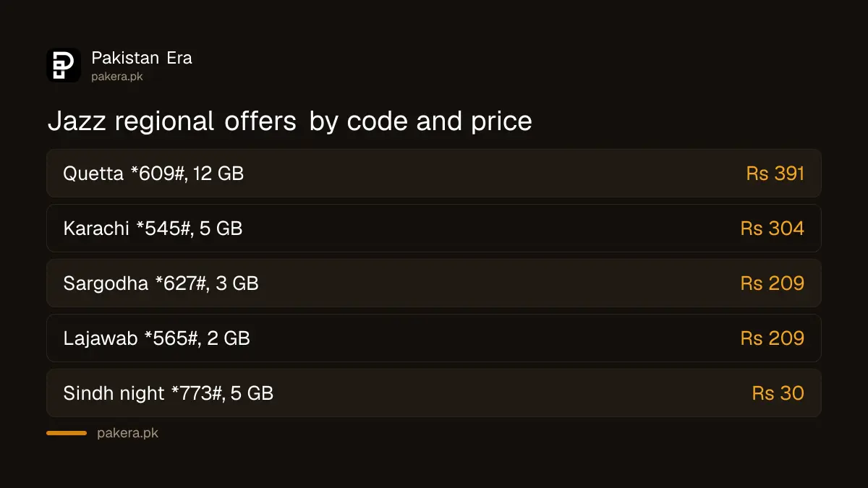Viewport: 868px width, 488px height.
Task: Click the Rs 304 price label
Action: [x=773, y=228]
